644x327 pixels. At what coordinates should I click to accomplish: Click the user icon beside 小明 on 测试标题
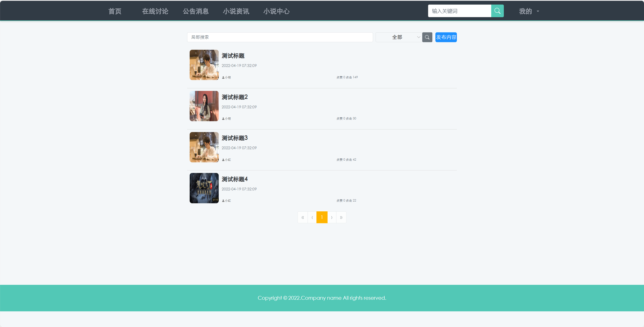(x=223, y=77)
